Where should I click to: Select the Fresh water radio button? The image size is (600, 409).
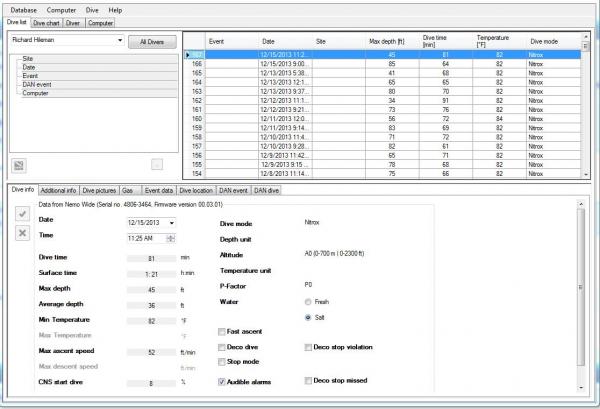pyautogui.click(x=309, y=301)
